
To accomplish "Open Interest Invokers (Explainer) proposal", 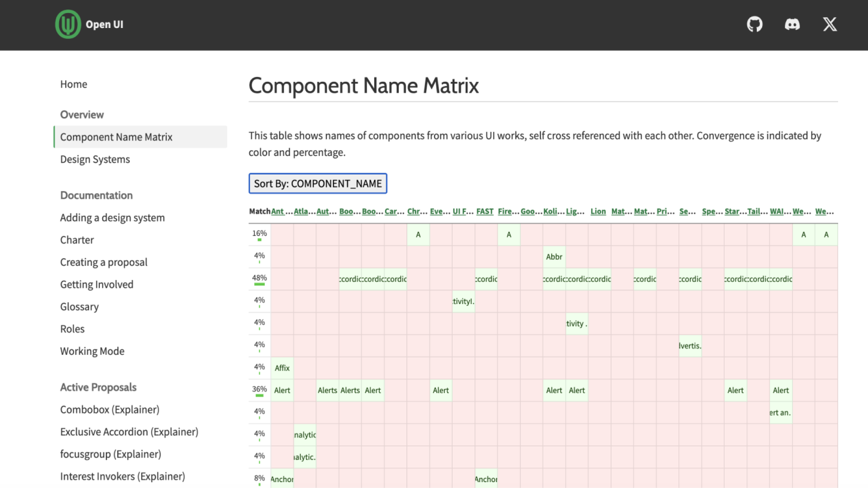I will (123, 476).
